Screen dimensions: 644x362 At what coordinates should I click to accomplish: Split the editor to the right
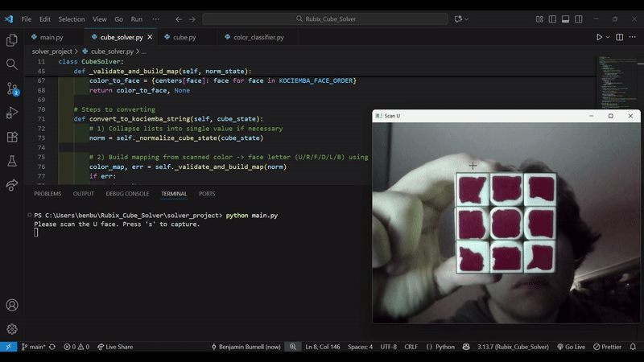[x=619, y=37]
